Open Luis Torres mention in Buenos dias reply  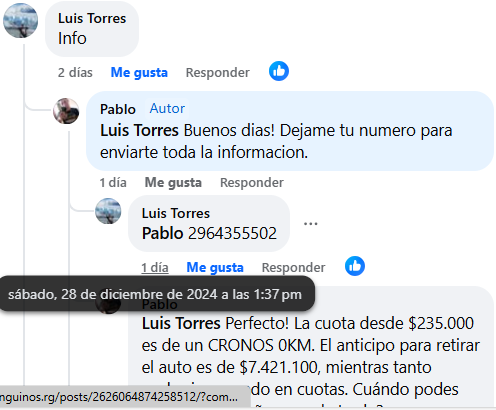point(139,130)
